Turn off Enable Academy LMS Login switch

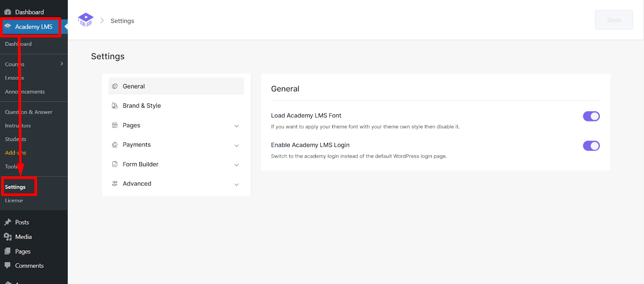pyautogui.click(x=591, y=146)
